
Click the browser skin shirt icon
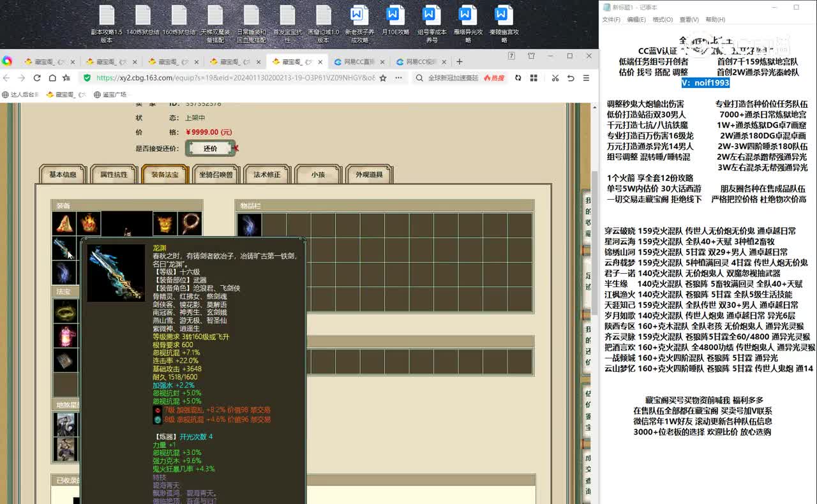click(x=531, y=56)
